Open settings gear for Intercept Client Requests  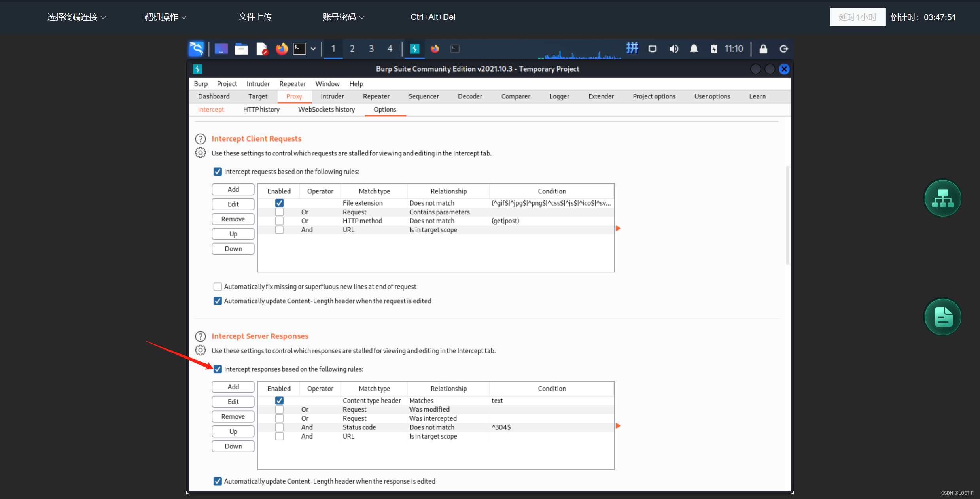(201, 153)
